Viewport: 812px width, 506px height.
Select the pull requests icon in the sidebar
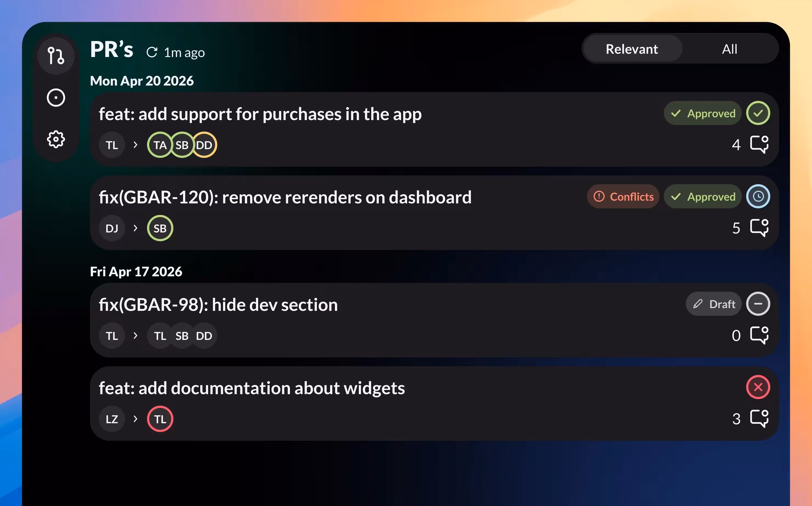tap(56, 56)
